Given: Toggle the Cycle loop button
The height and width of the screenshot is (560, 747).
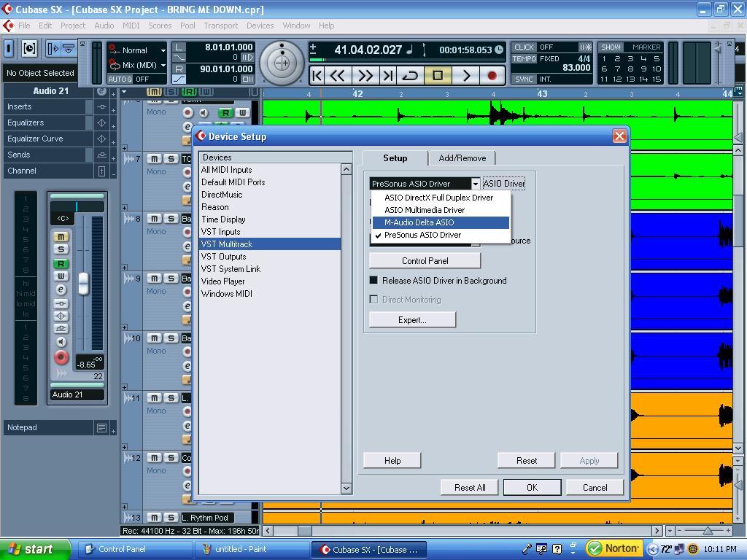Looking at the screenshot, I should (x=410, y=75).
